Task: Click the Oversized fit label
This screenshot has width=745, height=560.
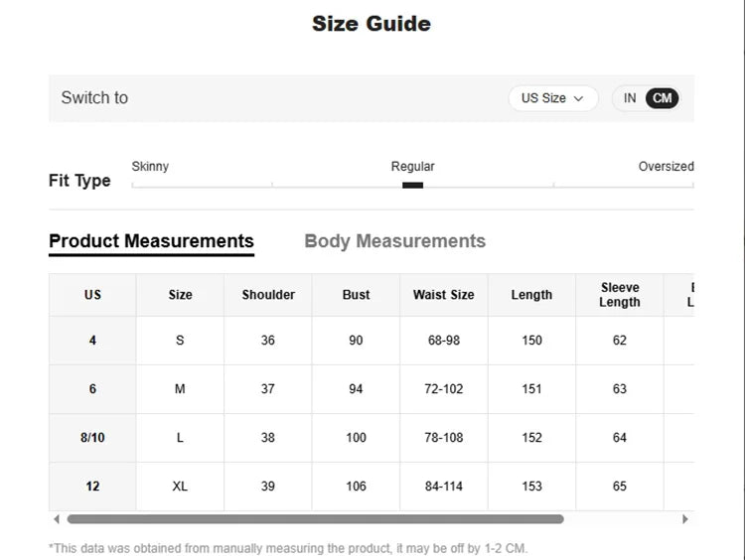Action: pos(666,166)
